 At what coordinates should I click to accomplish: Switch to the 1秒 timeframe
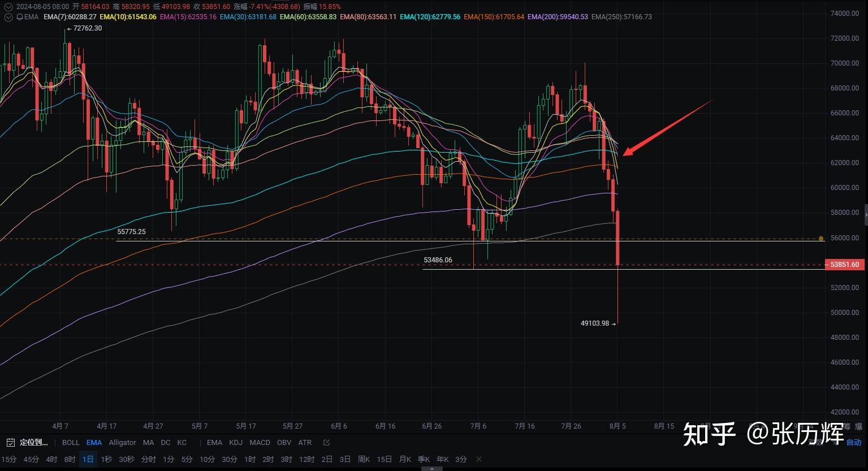coord(106,460)
